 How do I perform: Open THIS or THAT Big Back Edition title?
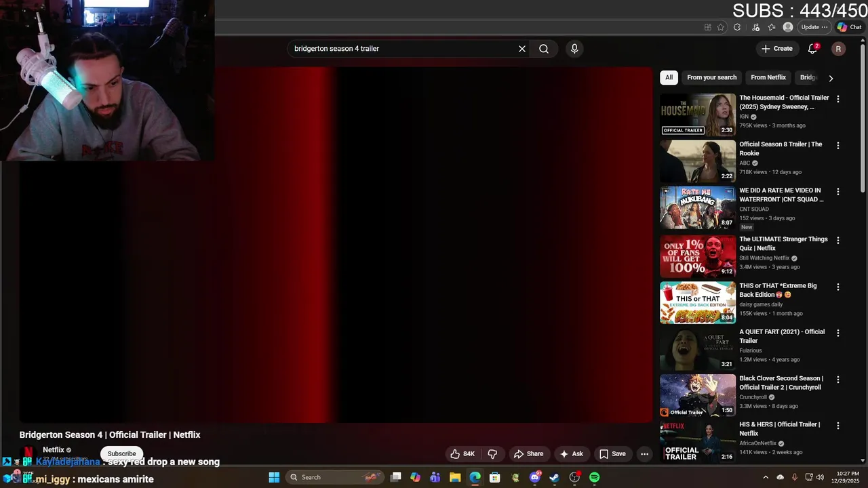point(778,290)
